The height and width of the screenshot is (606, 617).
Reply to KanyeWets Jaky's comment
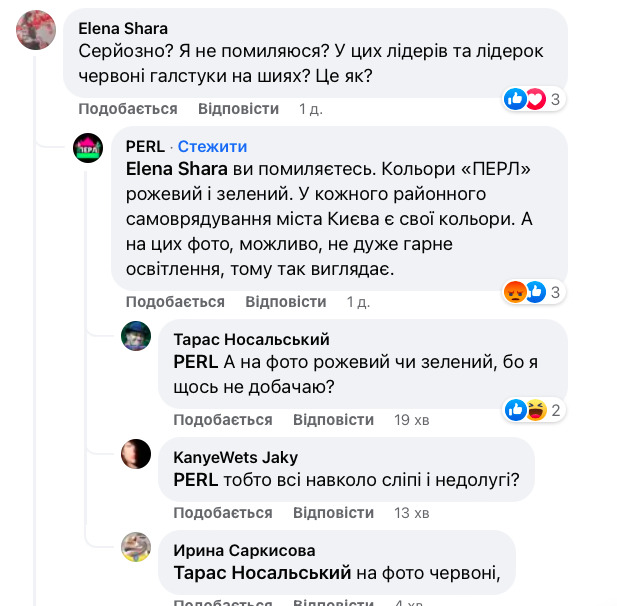coord(333,513)
